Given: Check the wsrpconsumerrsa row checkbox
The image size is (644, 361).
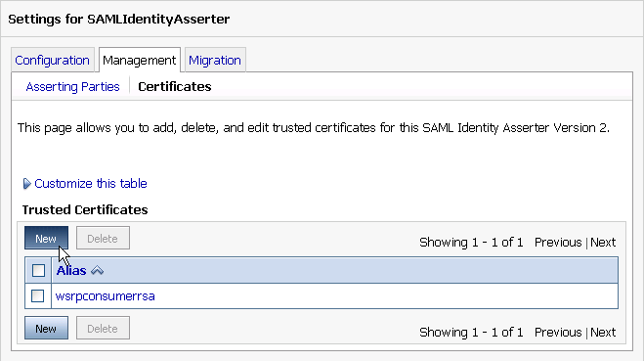Looking at the screenshot, I should 37,296.
